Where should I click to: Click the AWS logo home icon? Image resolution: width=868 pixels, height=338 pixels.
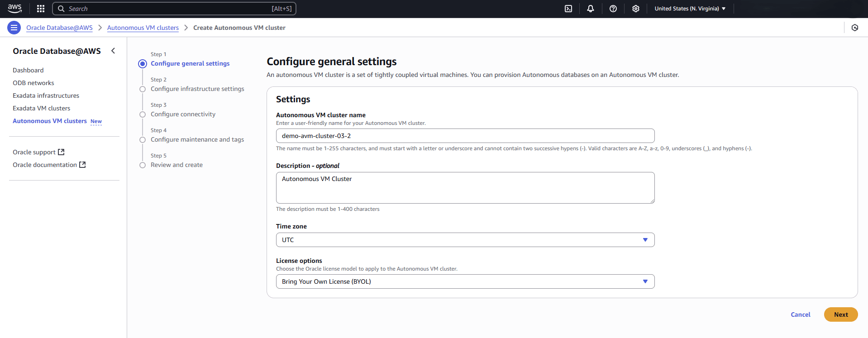point(14,8)
